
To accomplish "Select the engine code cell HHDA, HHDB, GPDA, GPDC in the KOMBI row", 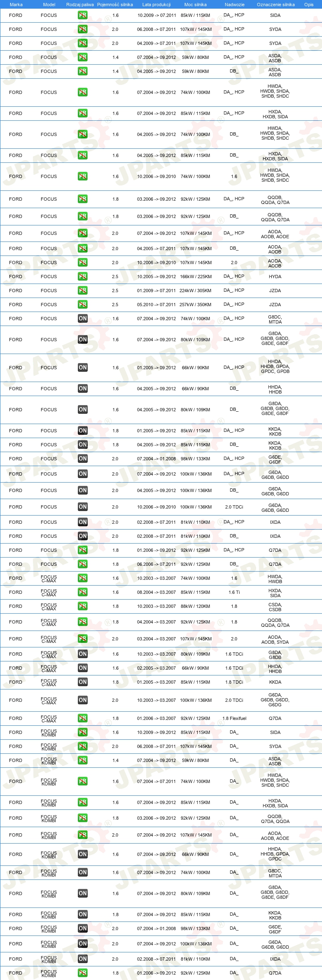I will point(275,854).
